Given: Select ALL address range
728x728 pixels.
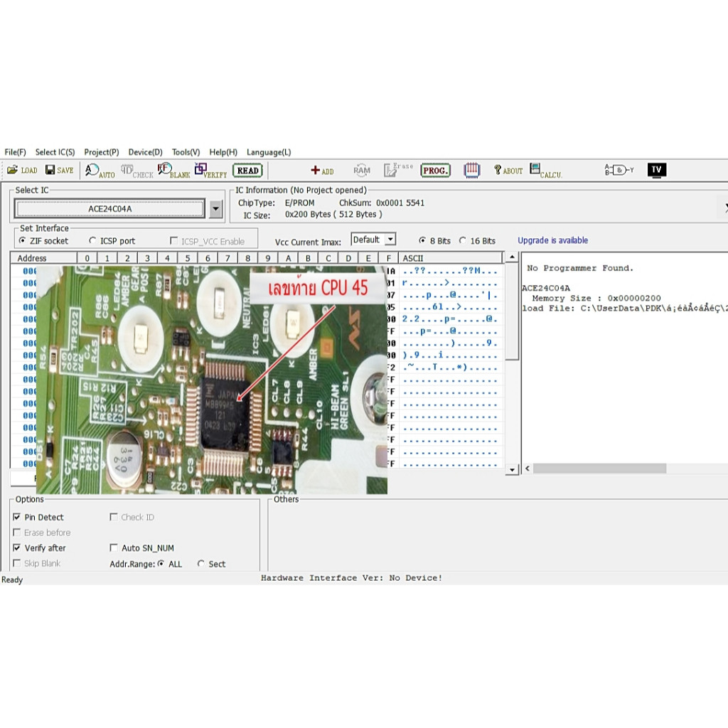Looking at the screenshot, I should point(161,564).
